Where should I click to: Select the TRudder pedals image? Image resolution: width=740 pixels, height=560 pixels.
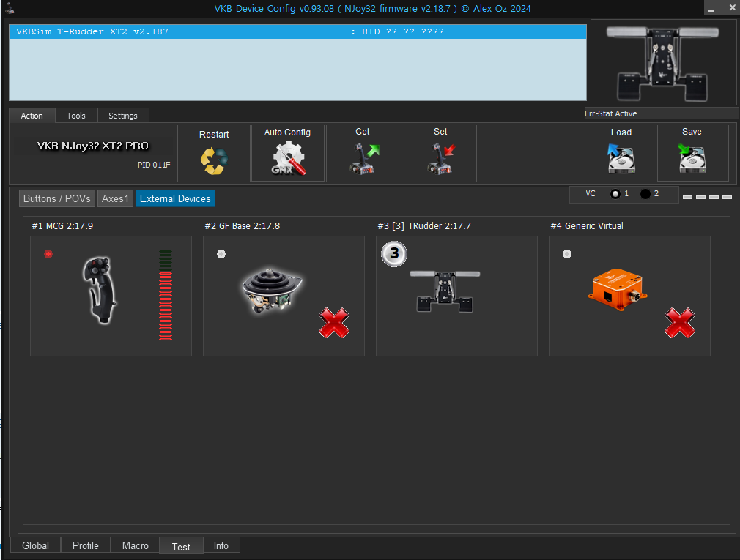(445, 291)
